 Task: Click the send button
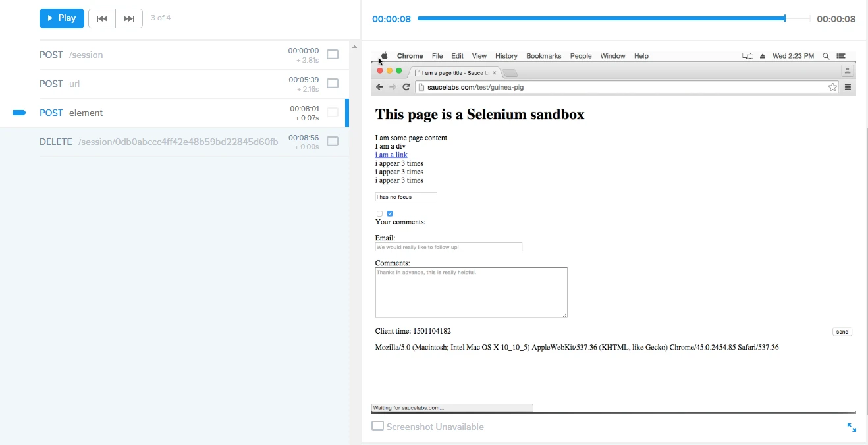click(x=842, y=332)
